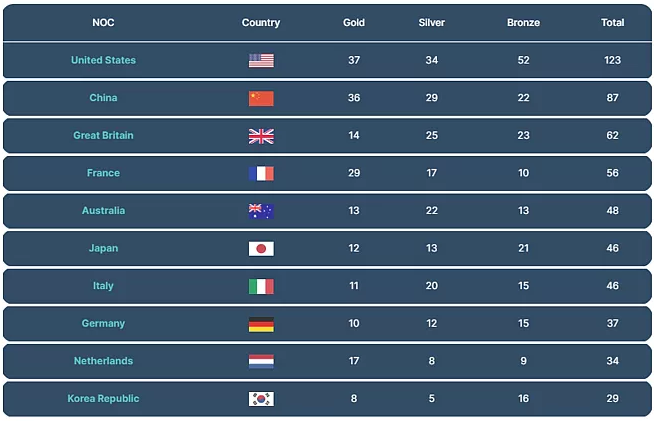Open the Korea Republic link
Screen dimensions: 654x421
tap(103, 398)
